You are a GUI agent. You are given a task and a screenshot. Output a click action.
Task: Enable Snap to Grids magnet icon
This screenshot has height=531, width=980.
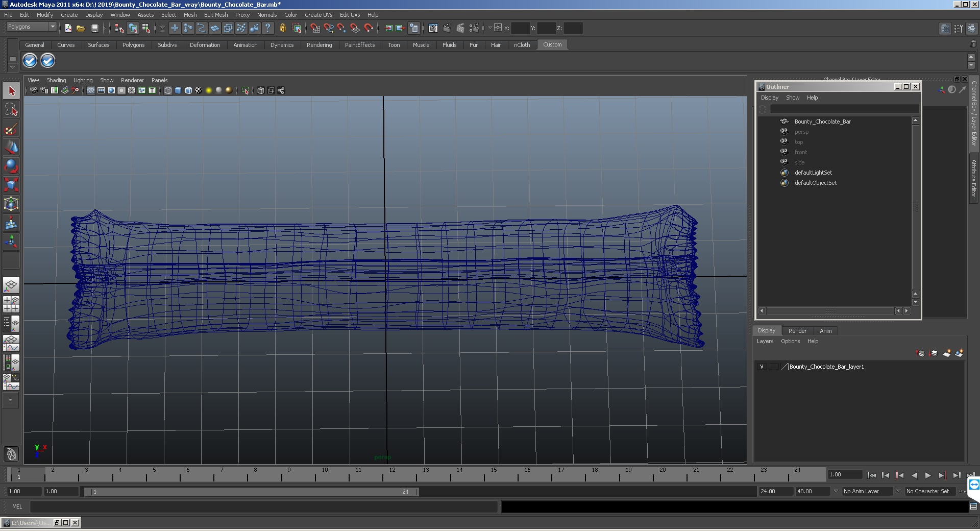(x=315, y=28)
